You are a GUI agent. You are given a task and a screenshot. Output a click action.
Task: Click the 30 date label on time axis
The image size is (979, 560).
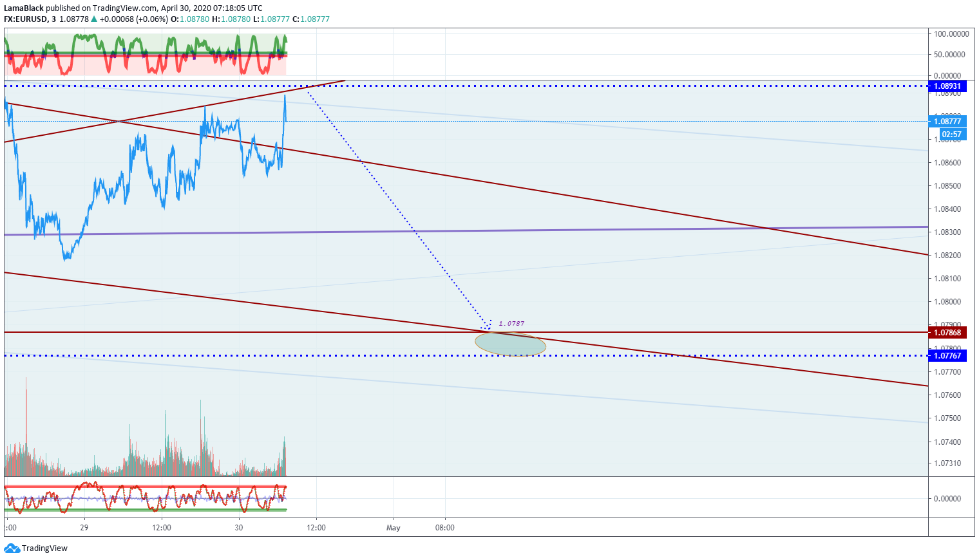click(239, 528)
